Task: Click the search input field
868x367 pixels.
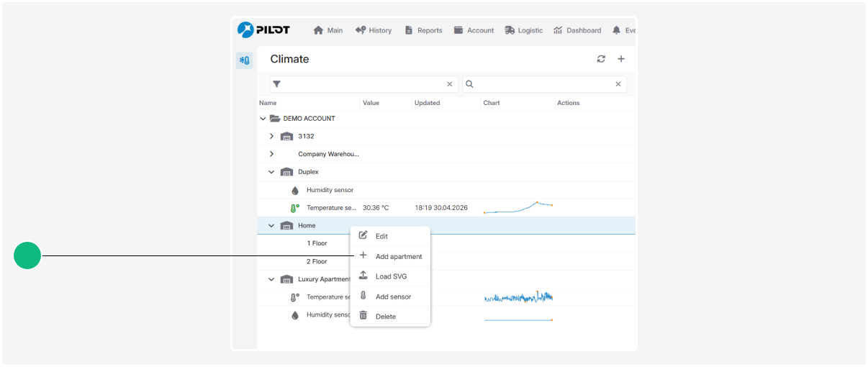Action: (544, 84)
